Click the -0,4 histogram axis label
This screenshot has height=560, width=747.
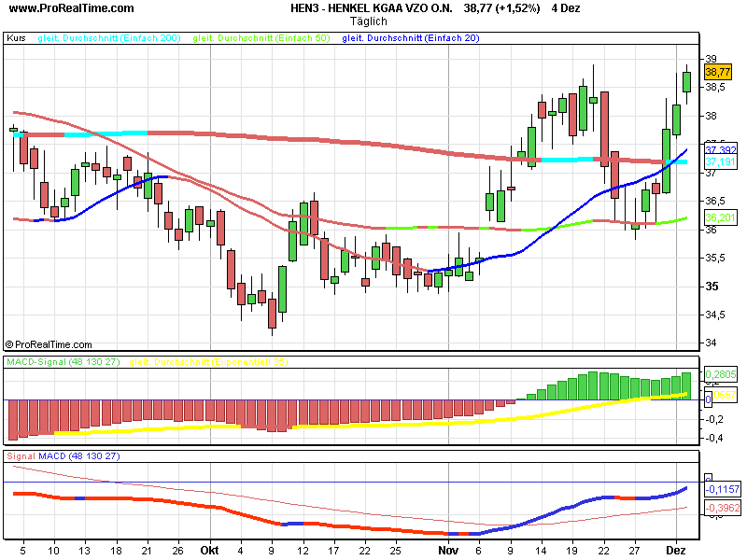(x=714, y=438)
